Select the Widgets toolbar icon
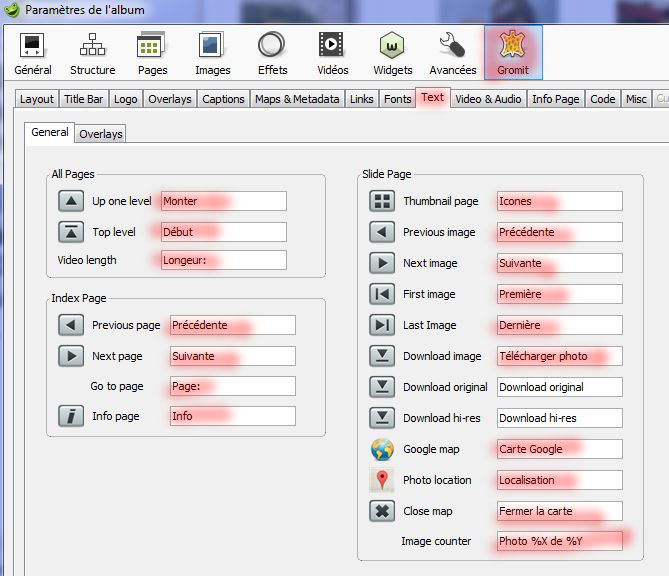The height and width of the screenshot is (576, 669). click(x=392, y=53)
